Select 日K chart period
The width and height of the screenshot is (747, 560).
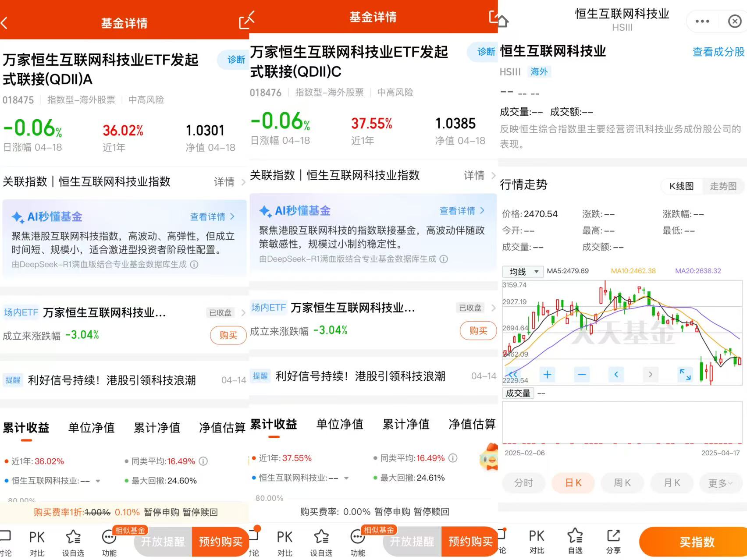(573, 483)
